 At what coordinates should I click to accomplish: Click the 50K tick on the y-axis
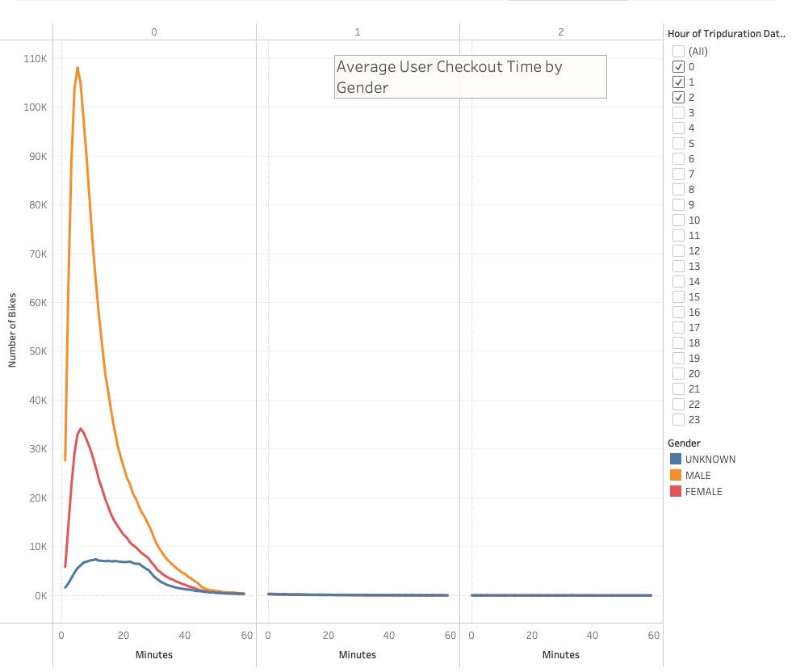tap(38, 351)
